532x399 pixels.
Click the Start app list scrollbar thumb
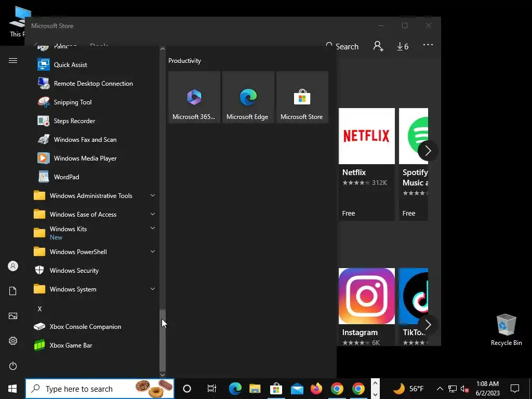[x=163, y=340]
